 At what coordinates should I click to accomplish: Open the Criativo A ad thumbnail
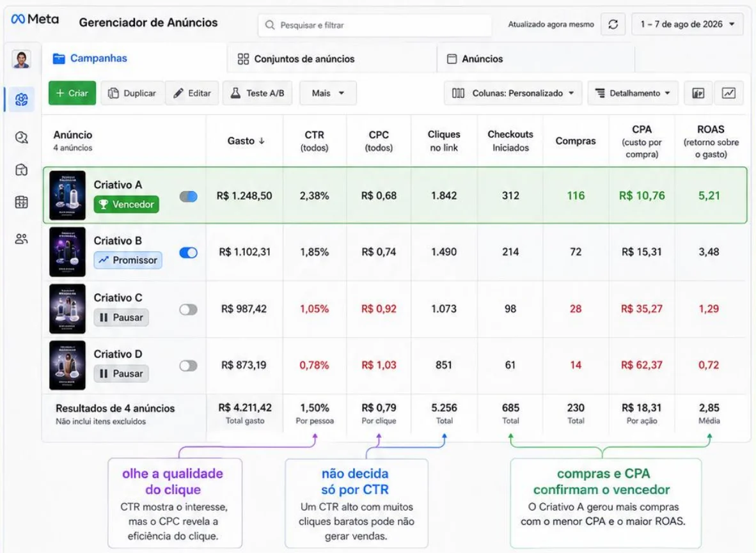point(68,195)
